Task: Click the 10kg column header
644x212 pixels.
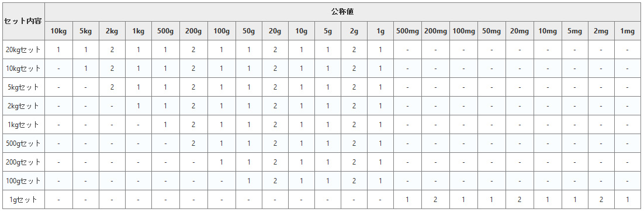Action: pos(59,31)
